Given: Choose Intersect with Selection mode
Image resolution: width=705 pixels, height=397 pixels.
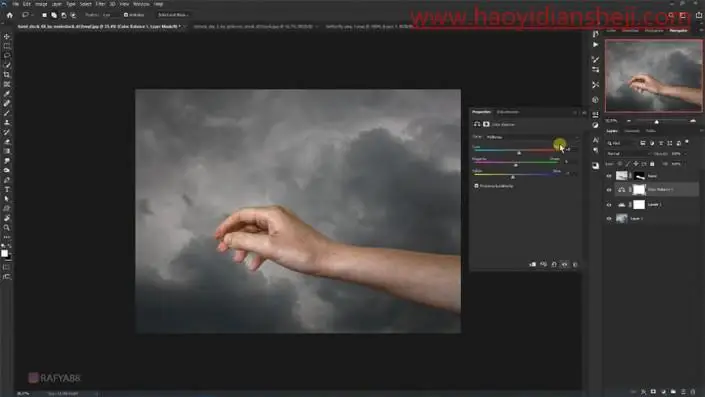Looking at the screenshot, I should click(x=73, y=15).
